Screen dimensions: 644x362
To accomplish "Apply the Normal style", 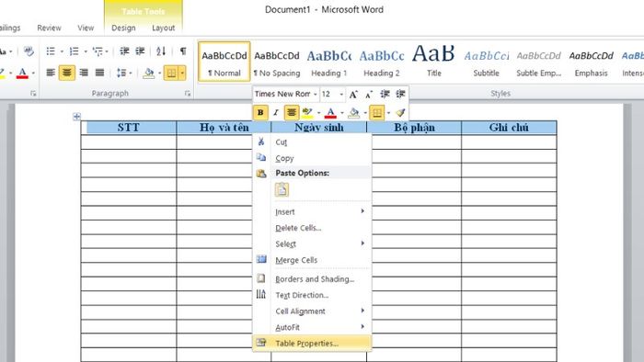I will pyautogui.click(x=224, y=62).
